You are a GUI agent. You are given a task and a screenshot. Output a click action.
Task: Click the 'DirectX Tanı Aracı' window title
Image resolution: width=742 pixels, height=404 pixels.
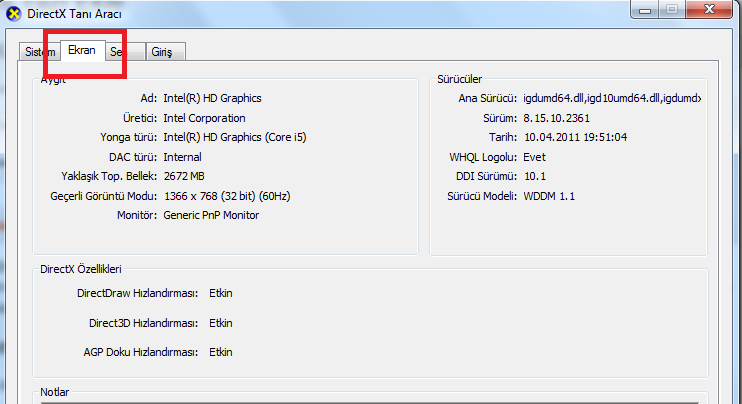click(74, 14)
